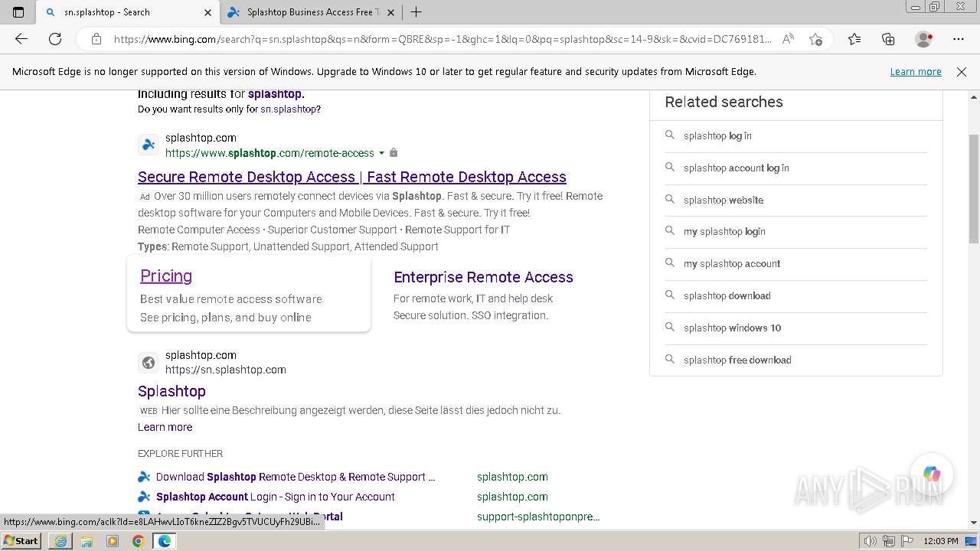Image resolution: width=980 pixels, height=551 pixels.
Task: Click the https://sn.splashtop.com URL text
Action: pyautogui.click(x=226, y=370)
